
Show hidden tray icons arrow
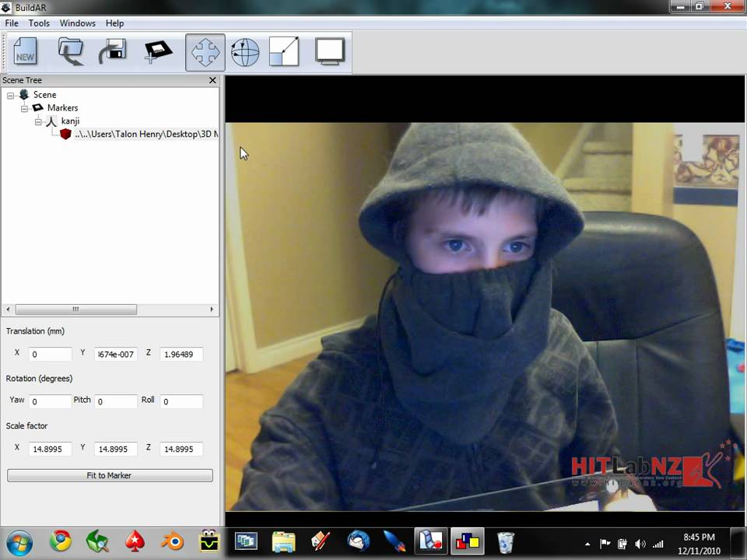pos(587,544)
